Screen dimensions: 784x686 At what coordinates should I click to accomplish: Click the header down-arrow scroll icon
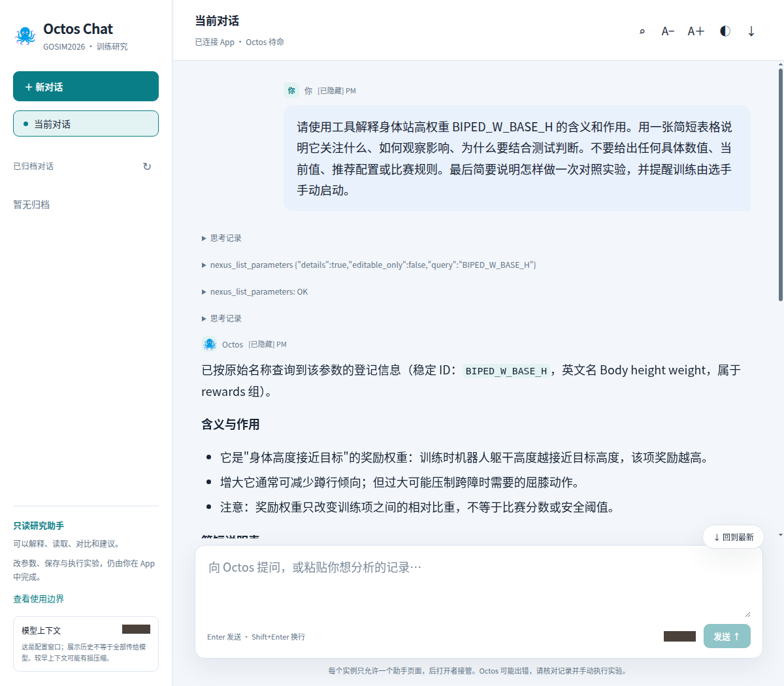tap(751, 31)
